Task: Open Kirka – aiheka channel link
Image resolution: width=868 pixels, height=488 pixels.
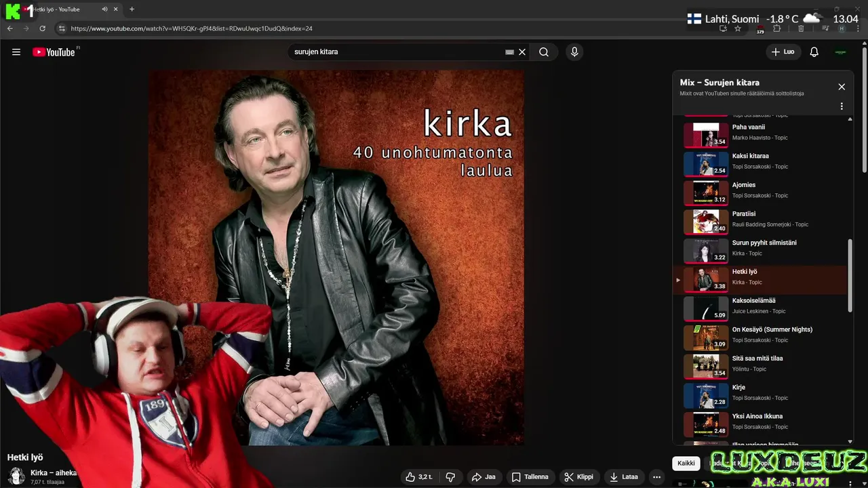Action: pos(54,472)
